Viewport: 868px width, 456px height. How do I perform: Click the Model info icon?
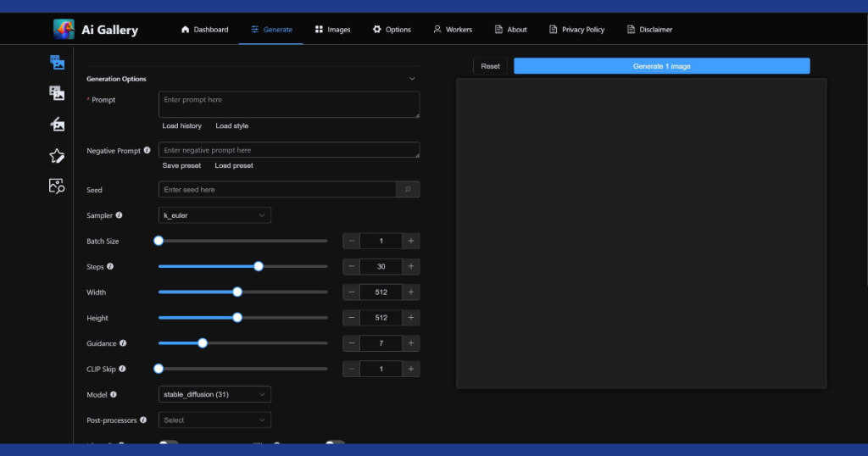pos(114,395)
